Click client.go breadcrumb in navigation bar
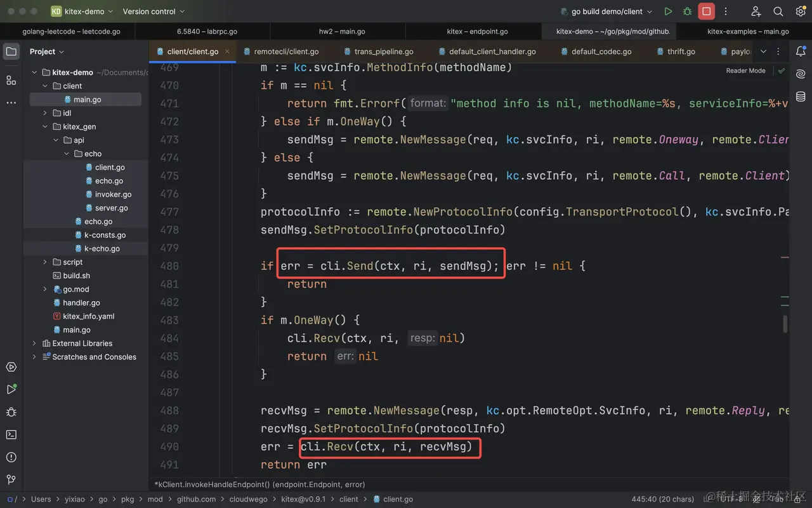Image resolution: width=812 pixels, height=508 pixels. pyautogui.click(x=393, y=499)
